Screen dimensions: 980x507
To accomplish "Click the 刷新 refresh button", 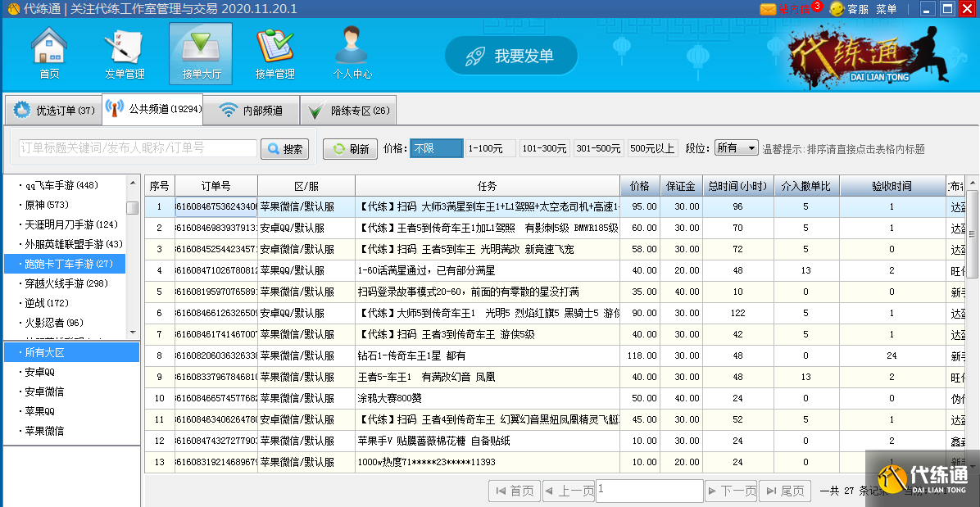I will [351, 149].
